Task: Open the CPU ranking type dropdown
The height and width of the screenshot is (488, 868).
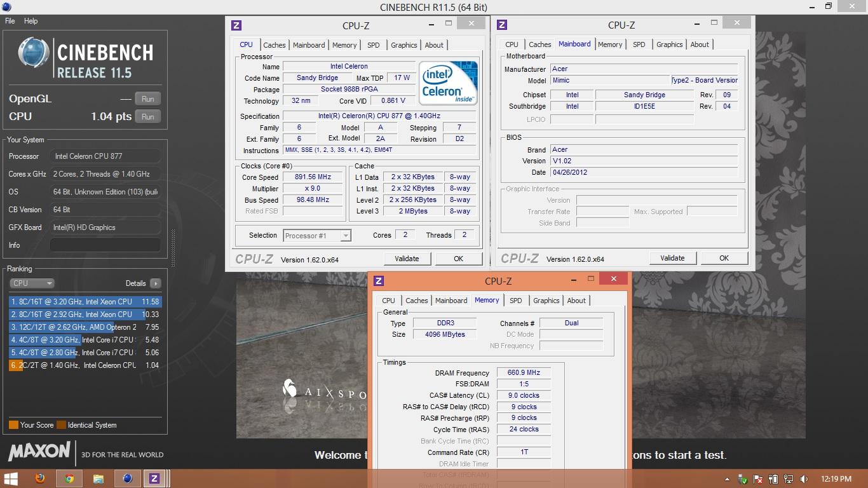Action: (32, 283)
